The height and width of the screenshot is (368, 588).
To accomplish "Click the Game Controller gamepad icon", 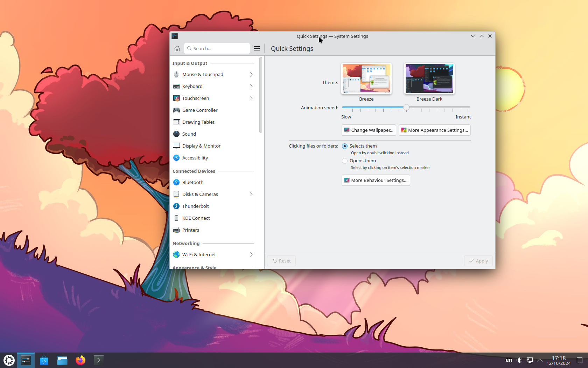I will (176, 110).
